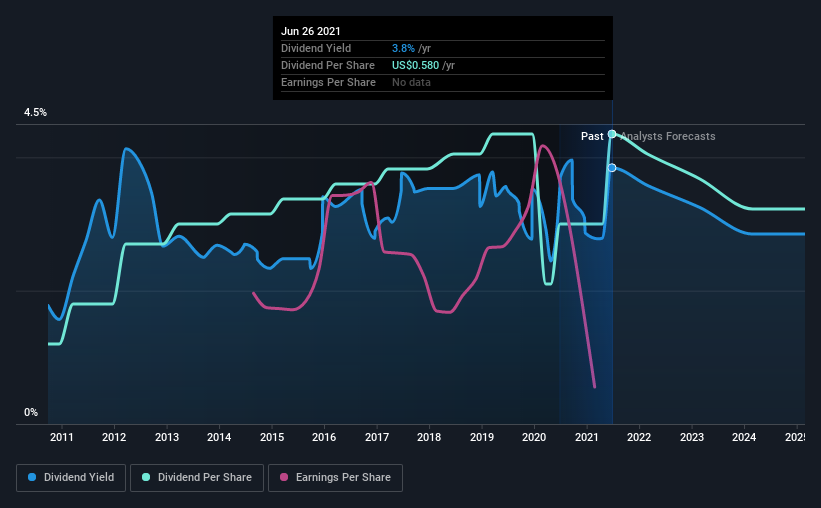Viewport: 821px width, 508px height.
Task: Click the Earnings Per Share No data row
Action: pos(443,83)
